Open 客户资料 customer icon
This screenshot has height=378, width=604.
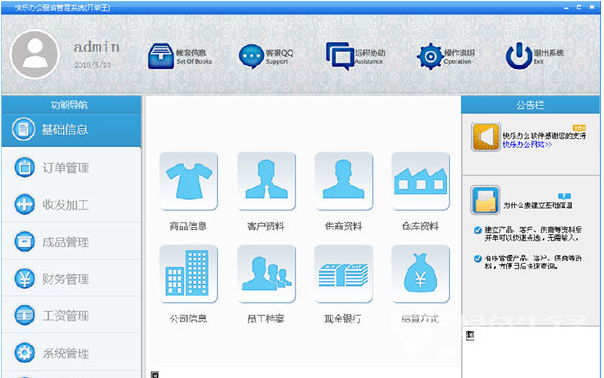tap(267, 181)
